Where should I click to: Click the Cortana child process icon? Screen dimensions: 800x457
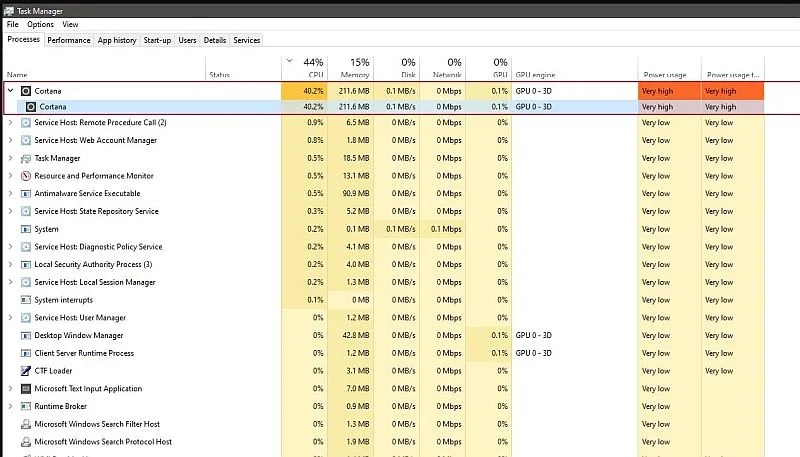pyautogui.click(x=31, y=107)
